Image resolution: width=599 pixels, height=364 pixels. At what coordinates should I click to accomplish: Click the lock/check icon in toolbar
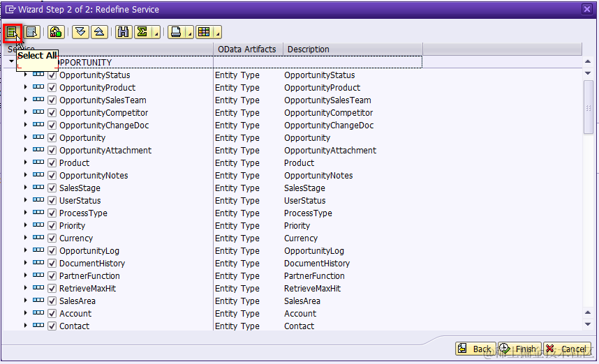point(56,33)
